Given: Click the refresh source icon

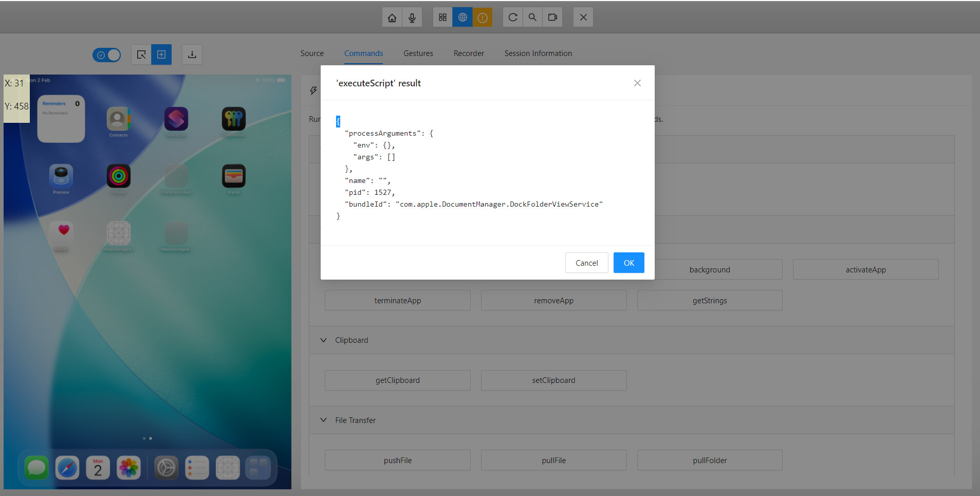Looking at the screenshot, I should pos(512,17).
